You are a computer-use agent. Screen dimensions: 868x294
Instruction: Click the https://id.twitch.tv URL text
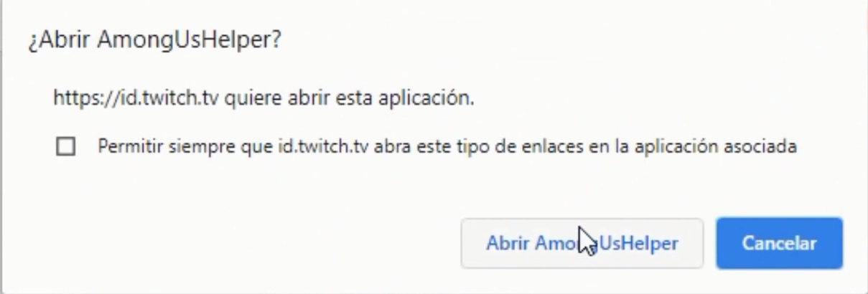click(x=136, y=98)
